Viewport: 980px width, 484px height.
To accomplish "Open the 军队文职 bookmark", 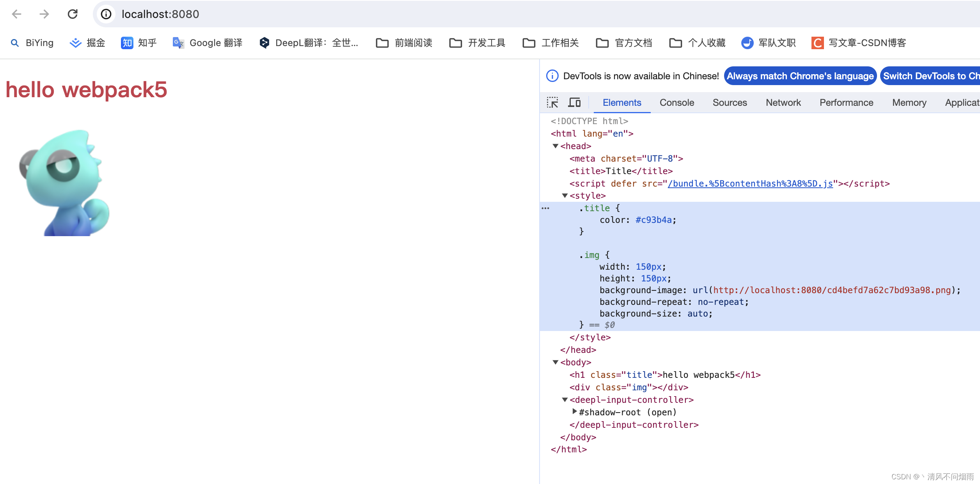I will [x=769, y=43].
